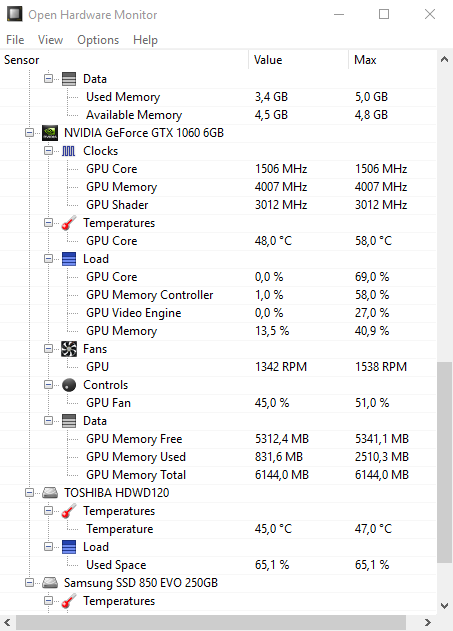Viewport: 453px width, 631px height.
Task: Click the GPU Temperatures thermometer icon
Action: click(x=69, y=223)
